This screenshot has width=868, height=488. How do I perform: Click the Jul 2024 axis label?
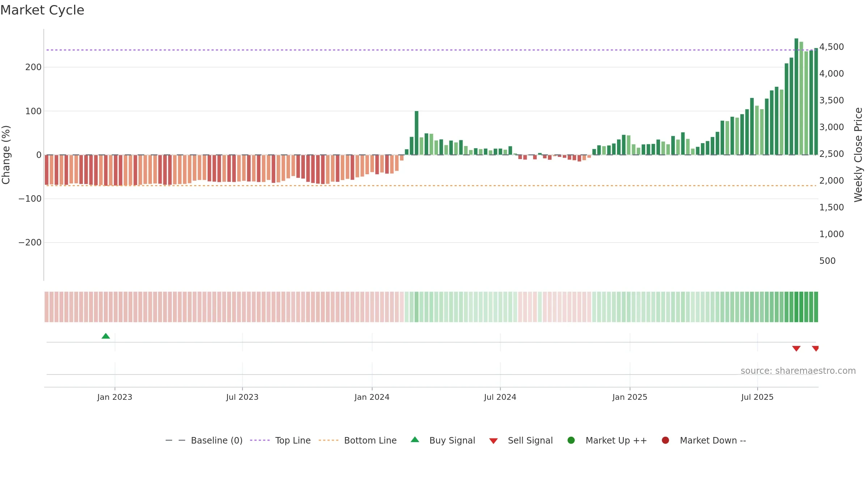tap(500, 397)
